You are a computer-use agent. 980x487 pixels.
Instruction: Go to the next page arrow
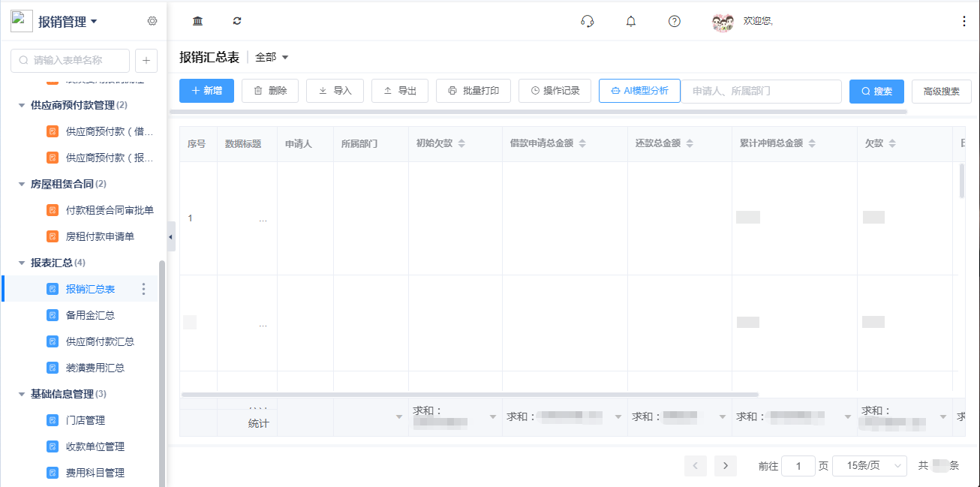tap(726, 466)
